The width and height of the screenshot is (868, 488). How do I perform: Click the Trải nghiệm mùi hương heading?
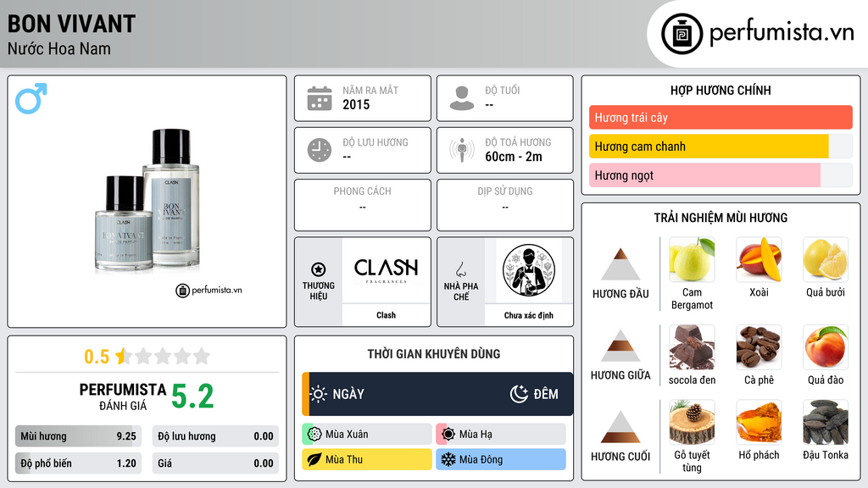pos(721,218)
